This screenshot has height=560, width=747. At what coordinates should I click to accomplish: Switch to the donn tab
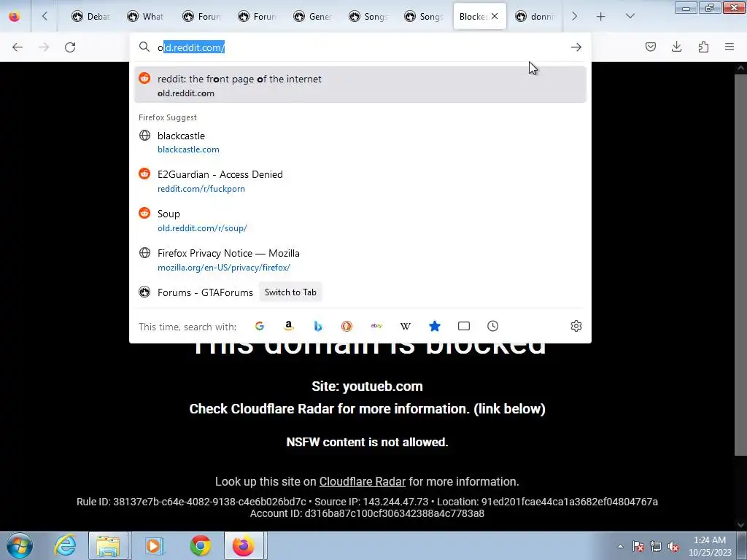[x=533, y=17]
